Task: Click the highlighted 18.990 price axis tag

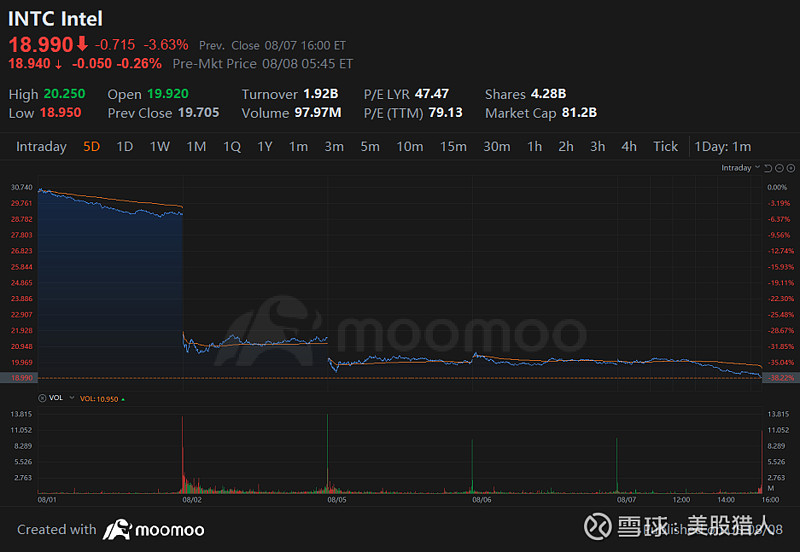Action: (18, 378)
